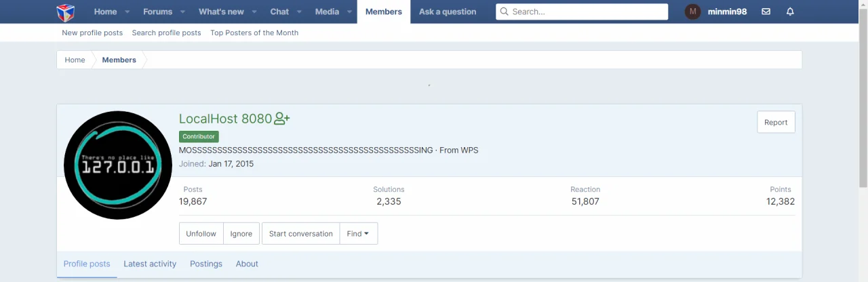Click the LocalHost 8080 username heading
868x282 pixels.
(x=225, y=119)
